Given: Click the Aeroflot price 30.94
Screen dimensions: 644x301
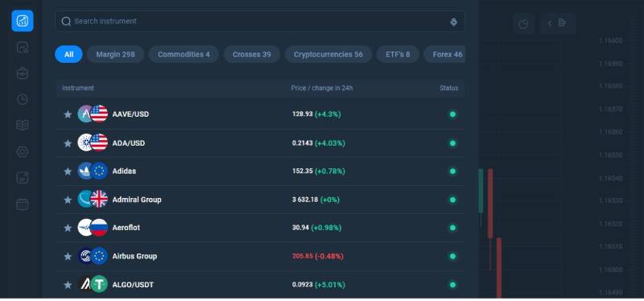Looking at the screenshot, I should pos(300,228).
